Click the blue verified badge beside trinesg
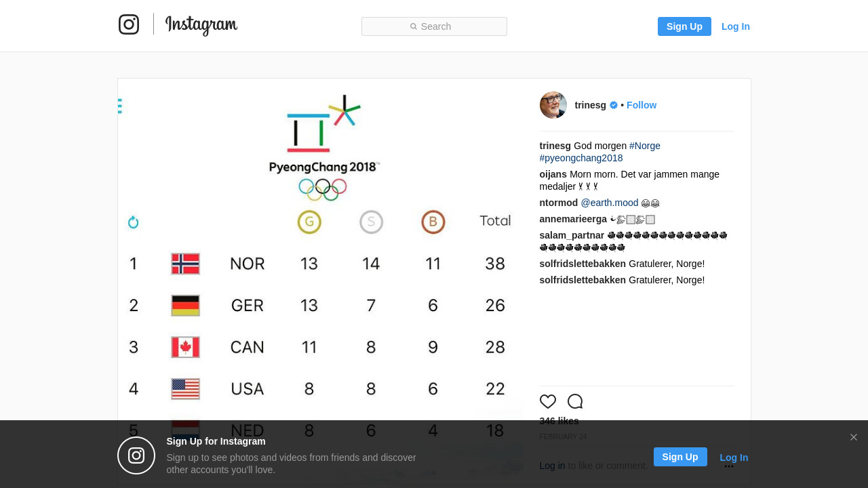The width and height of the screenshot is (868, 488). [614, 105]
